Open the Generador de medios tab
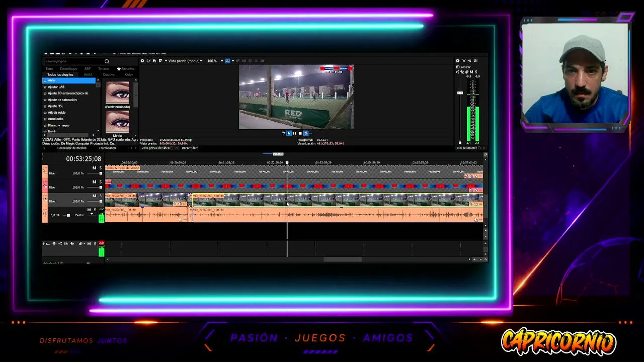 click(72, 148)
